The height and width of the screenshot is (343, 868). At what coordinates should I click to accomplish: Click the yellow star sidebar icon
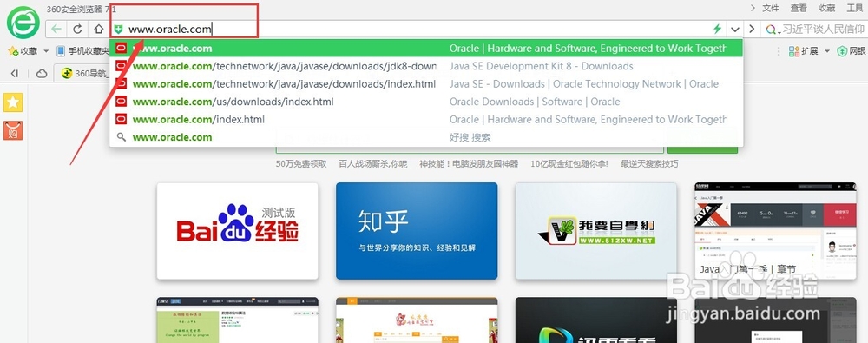point(13,102)
